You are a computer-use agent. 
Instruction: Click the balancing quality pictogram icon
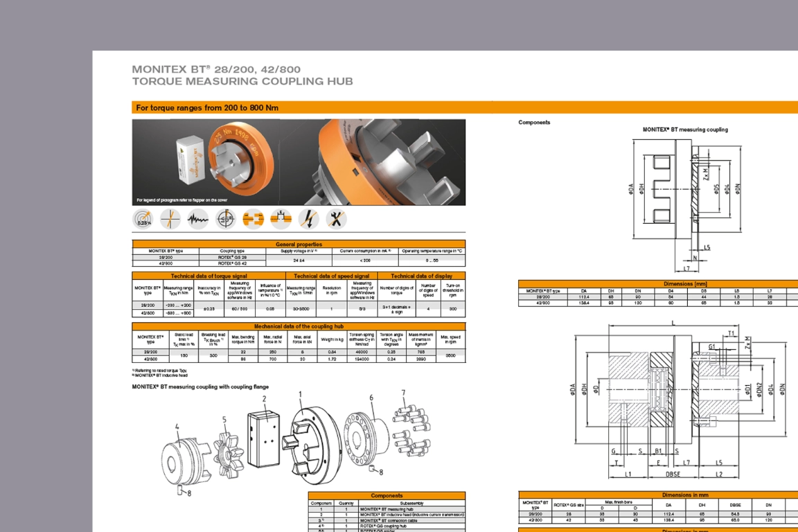[x=225, y=219]
